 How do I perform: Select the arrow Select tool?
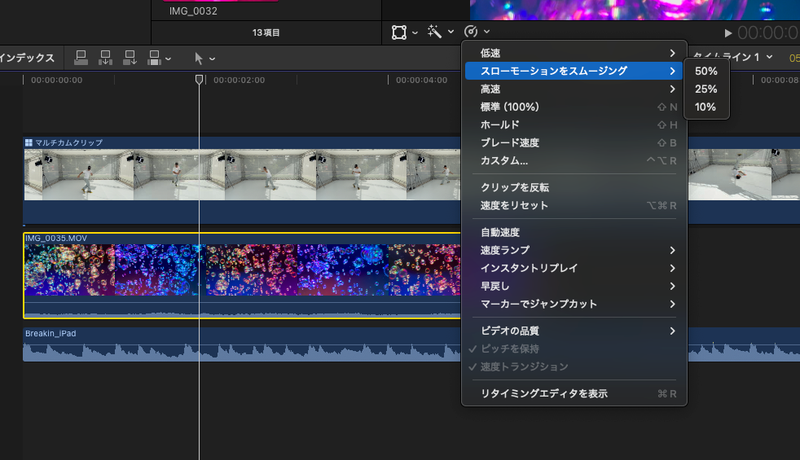[198, 59]
